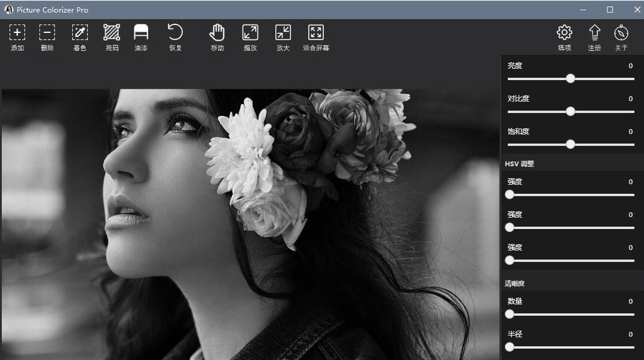
Task: Click the 数量 amount slider handle
Action: (510, 314)
